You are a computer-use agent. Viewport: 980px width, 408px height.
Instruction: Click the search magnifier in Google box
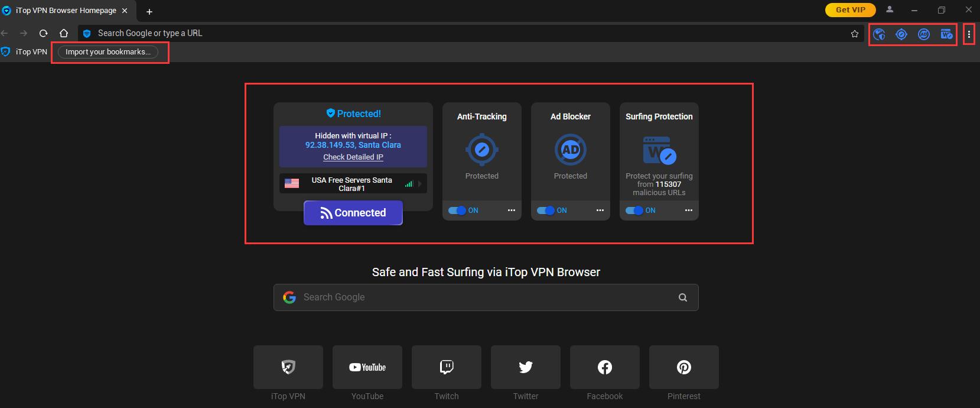(x=683, y=297)
